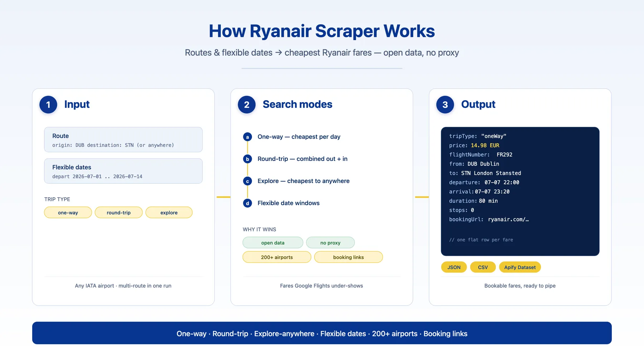Click the 'to: STN London Stansted' code line
This screenshot has width=644, height=362.
tap(485, 173)
